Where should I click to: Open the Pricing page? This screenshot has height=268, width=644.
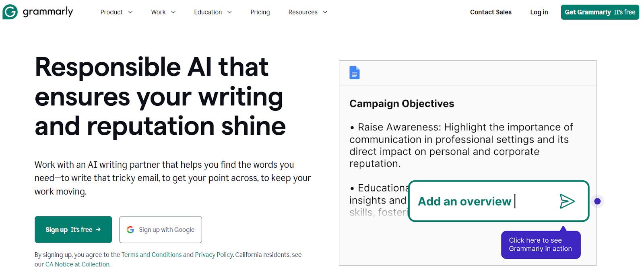click(x=260, y=12)
